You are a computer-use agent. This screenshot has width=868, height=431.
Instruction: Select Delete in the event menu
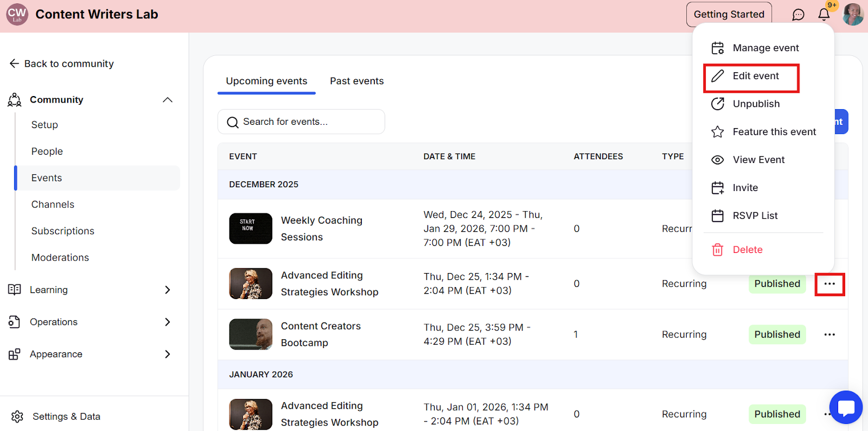tap(747, 250)
